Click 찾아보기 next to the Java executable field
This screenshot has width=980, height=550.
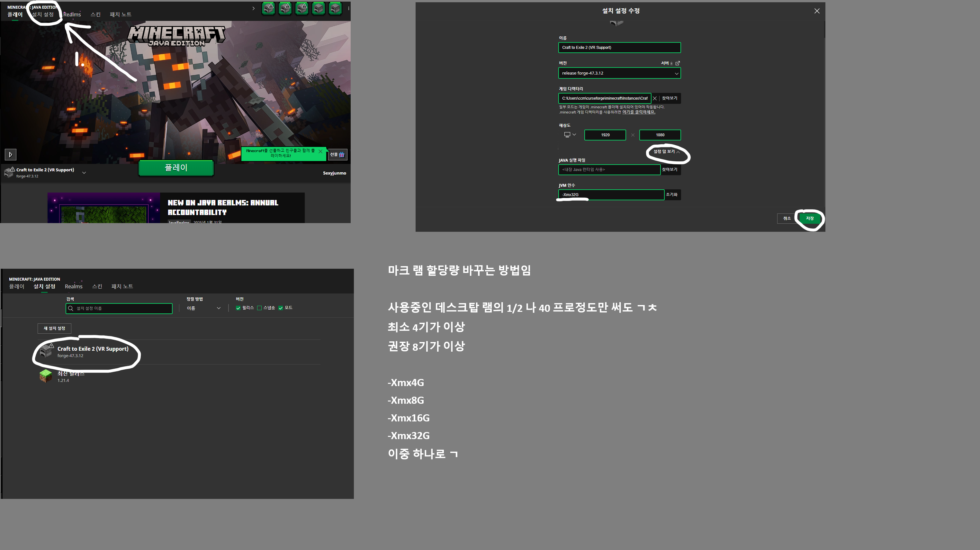point(670,170)
